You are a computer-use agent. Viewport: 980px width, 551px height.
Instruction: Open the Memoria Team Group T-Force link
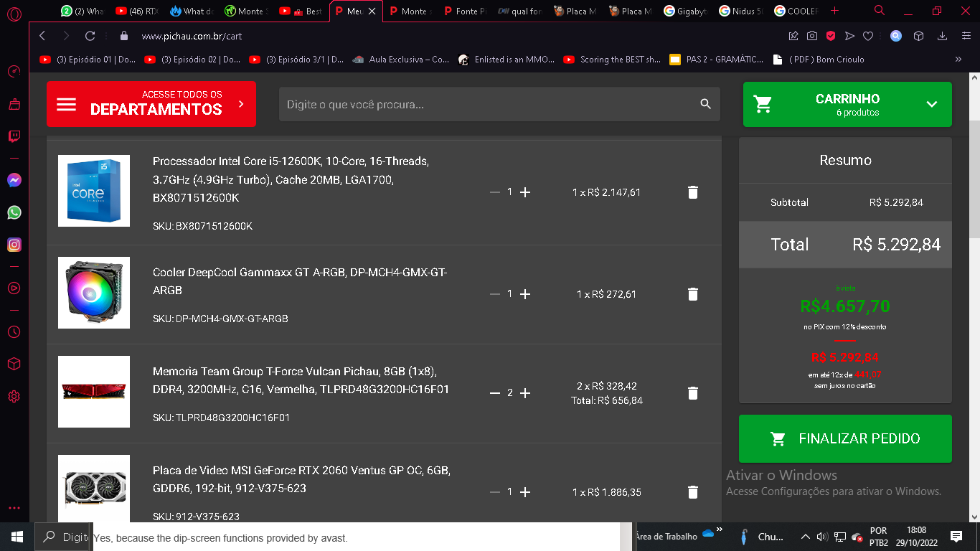tap(301, 380)
